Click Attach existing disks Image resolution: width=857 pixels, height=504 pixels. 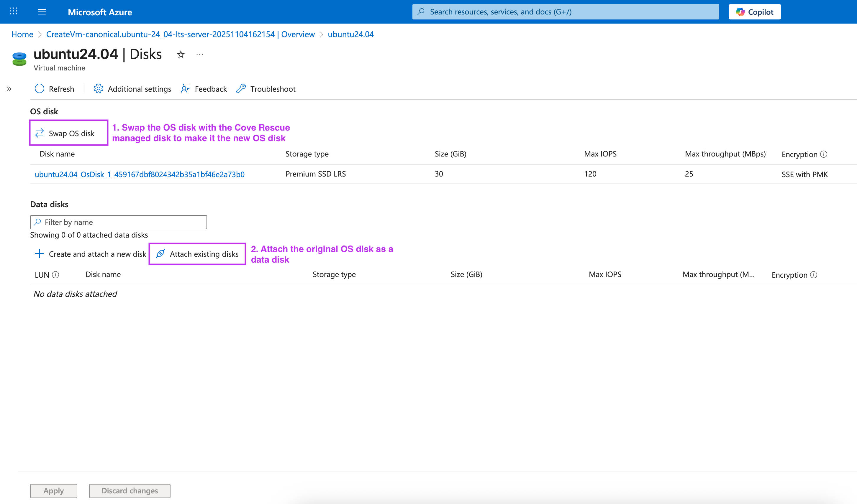point(197,254)
